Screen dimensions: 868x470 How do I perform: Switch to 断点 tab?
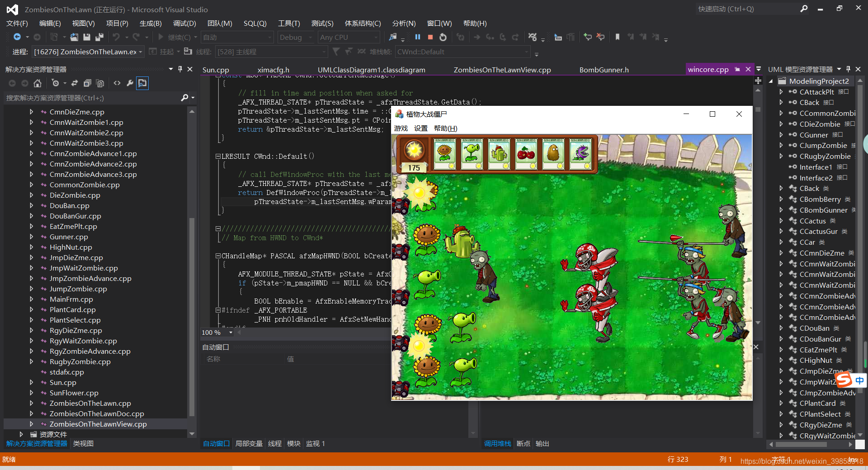coord(524,444)
